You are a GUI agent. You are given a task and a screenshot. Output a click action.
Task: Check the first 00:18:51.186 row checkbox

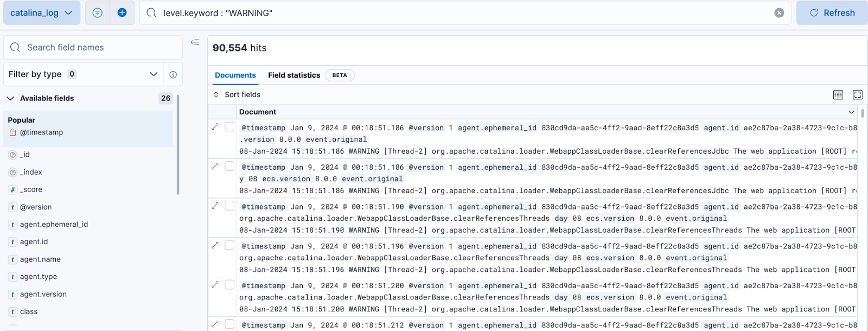pyautogui.click(x=229, y=126)
